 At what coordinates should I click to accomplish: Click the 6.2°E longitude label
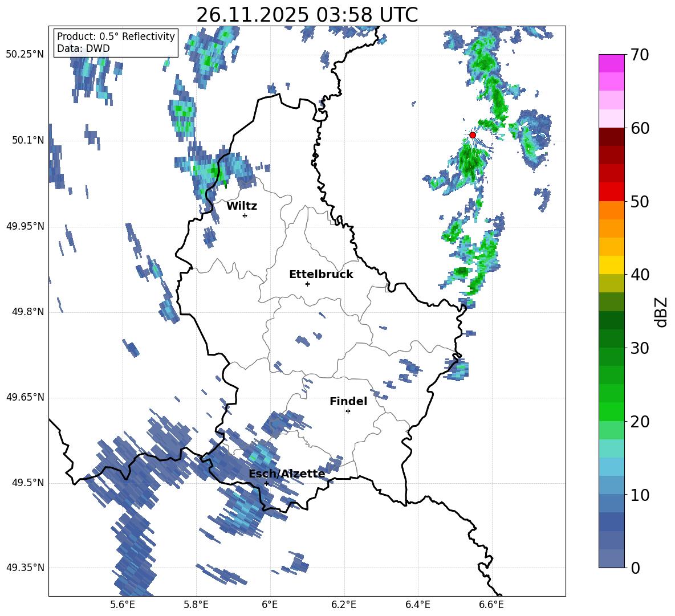(x=344, y=605)
